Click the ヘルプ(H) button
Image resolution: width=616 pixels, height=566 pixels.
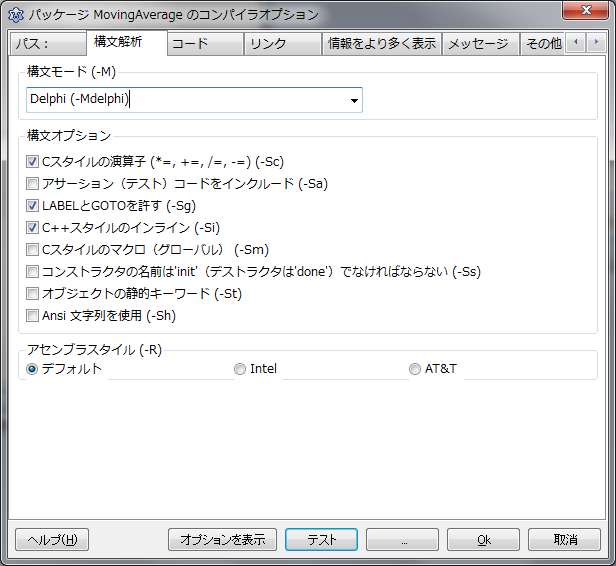(52, 540)
